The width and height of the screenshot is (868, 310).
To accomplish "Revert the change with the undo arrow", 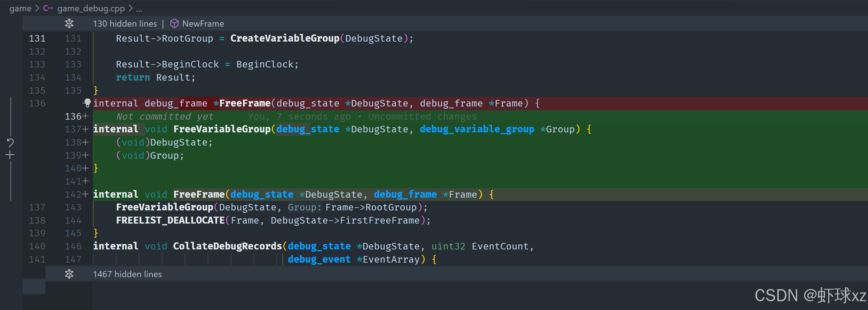I will click(10, 142).
